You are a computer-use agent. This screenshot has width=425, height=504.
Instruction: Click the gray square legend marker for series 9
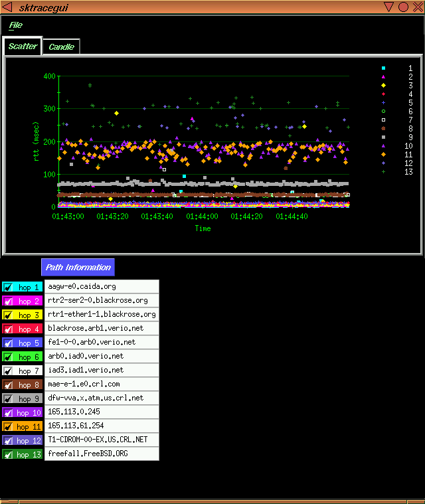(383, 137)
